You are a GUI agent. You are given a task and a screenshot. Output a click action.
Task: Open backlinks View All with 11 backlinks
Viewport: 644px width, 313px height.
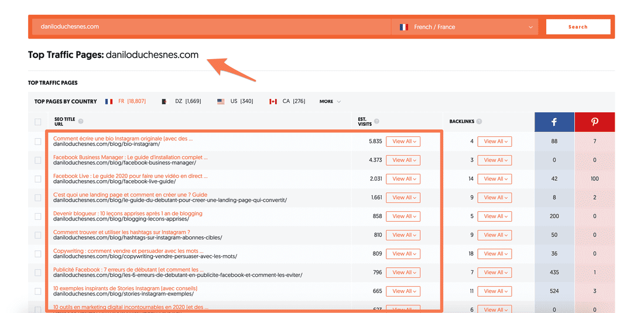495,291
